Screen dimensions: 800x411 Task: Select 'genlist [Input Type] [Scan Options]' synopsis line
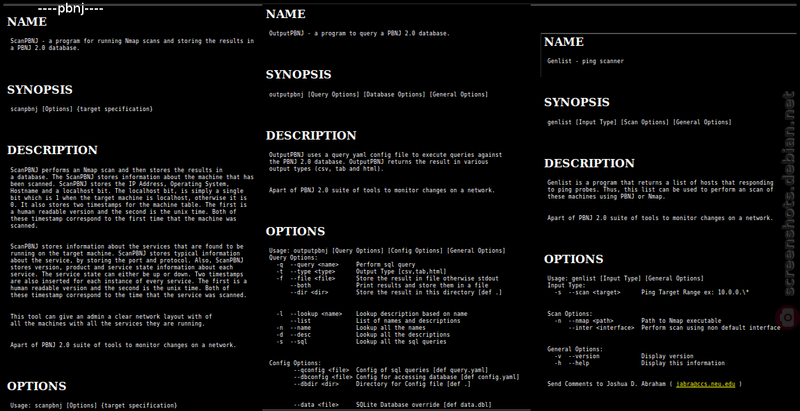point(639,122)
